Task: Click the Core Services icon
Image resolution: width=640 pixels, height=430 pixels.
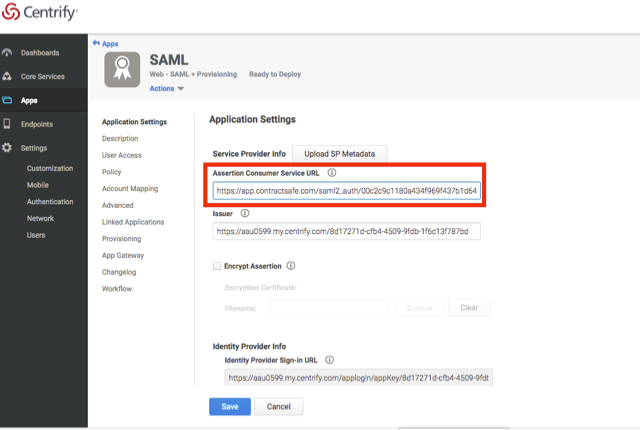Action: pyautogui.click(x=7, y=76)
